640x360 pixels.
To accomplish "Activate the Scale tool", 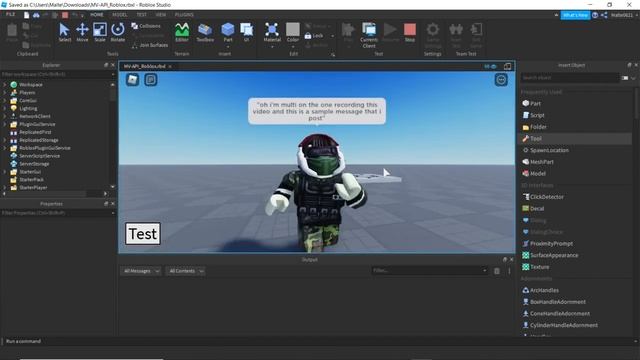I will (100, 32).
